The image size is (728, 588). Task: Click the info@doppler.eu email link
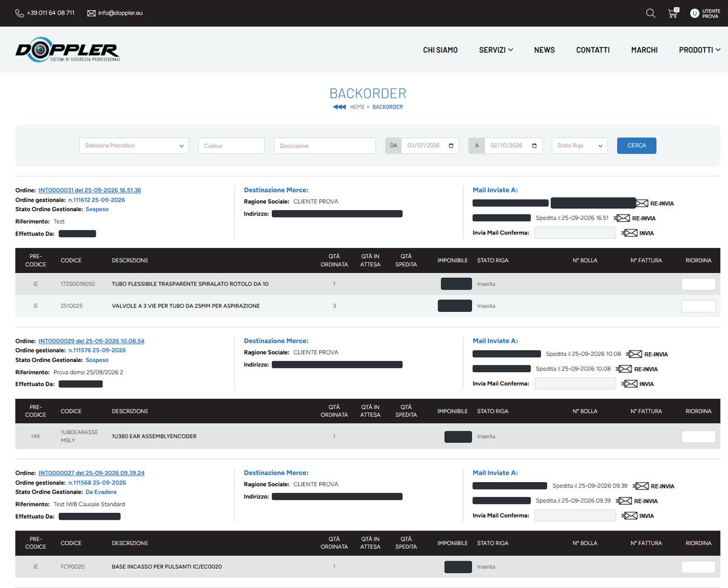click(120, 13)
